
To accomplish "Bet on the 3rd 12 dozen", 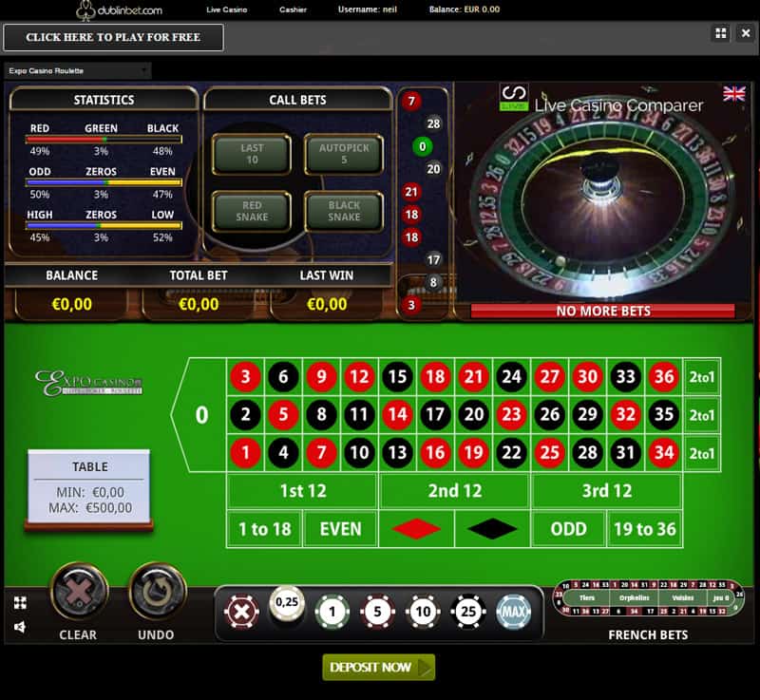I will [607, 491].
